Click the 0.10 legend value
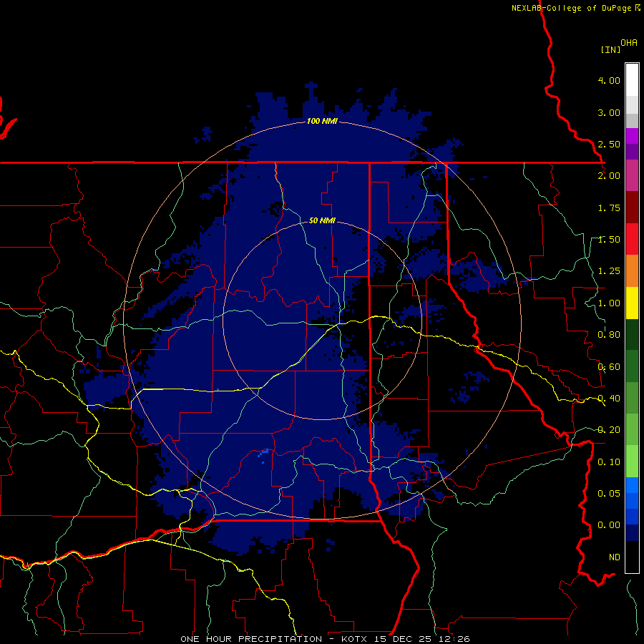 tap(609, 462)
